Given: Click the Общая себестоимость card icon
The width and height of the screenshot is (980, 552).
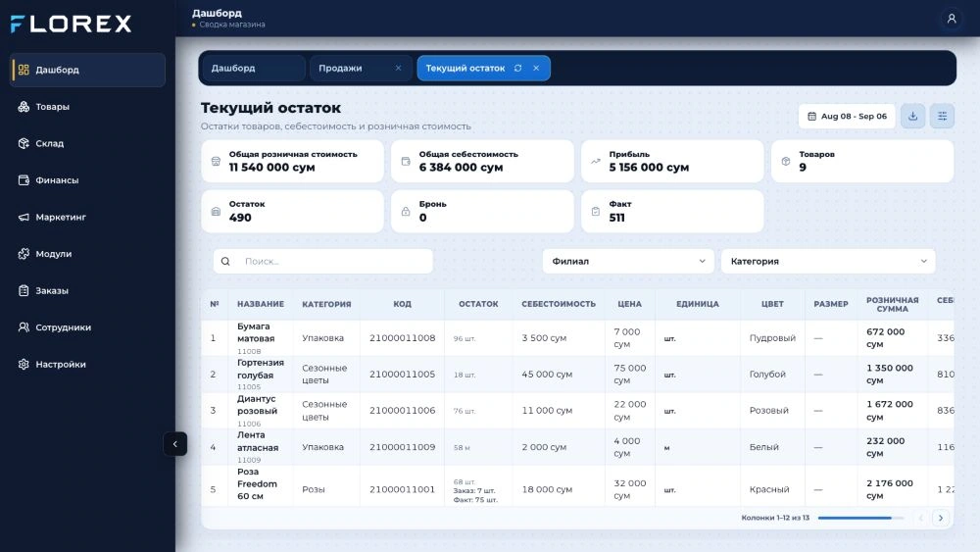Looking at the screenshot, I should [406, 162].
